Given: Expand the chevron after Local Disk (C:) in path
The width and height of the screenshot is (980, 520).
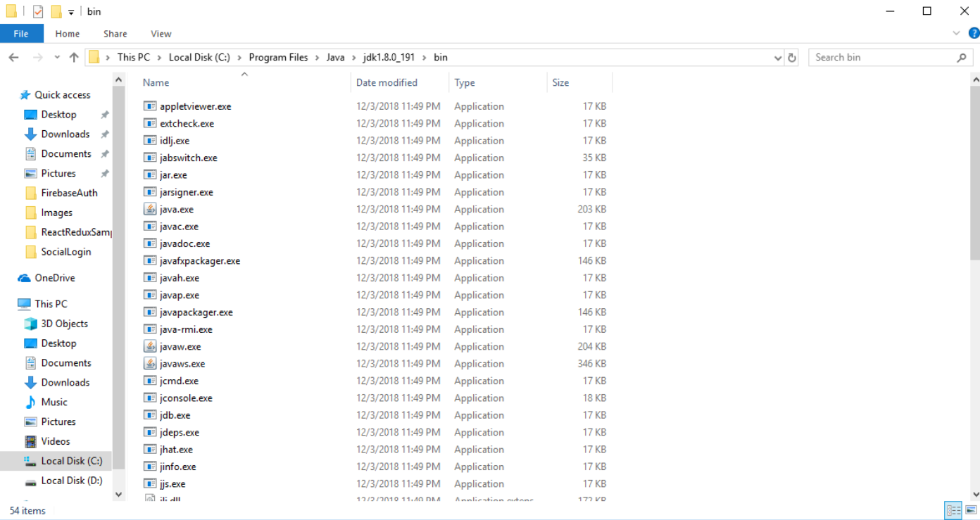Looking at the screenshot, I should point(239,58).
